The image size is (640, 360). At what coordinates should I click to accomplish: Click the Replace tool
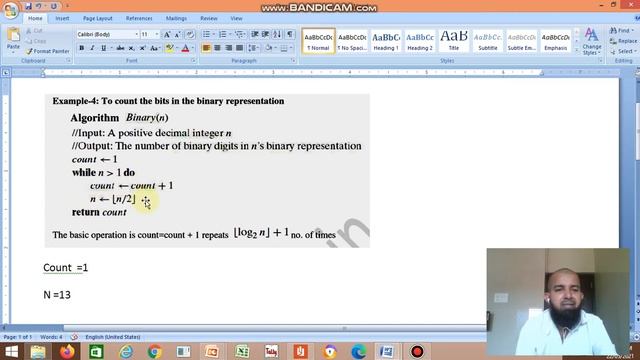tap(623, 41)
